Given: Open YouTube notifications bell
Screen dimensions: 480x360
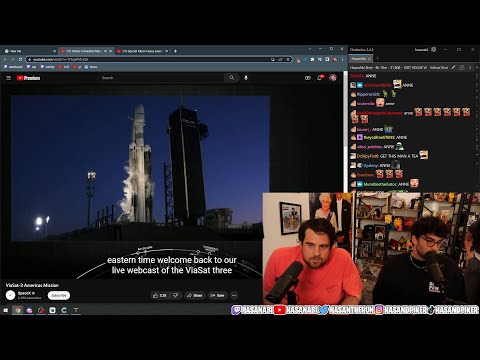Looking at the screenshot, I should click(320, 78).
